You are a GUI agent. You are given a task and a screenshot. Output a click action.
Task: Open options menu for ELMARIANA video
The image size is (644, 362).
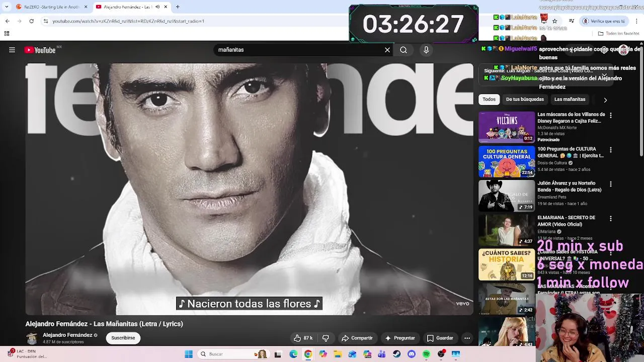coord(611,219)
